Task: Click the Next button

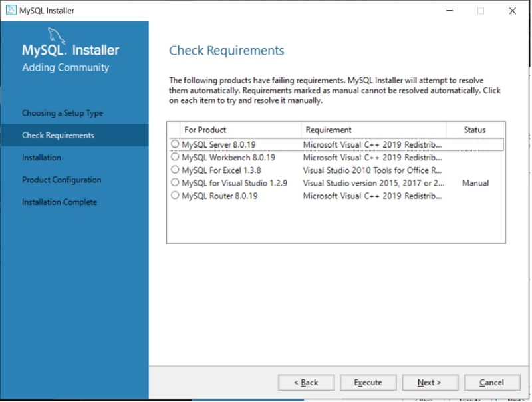Action: coord(430,382)
